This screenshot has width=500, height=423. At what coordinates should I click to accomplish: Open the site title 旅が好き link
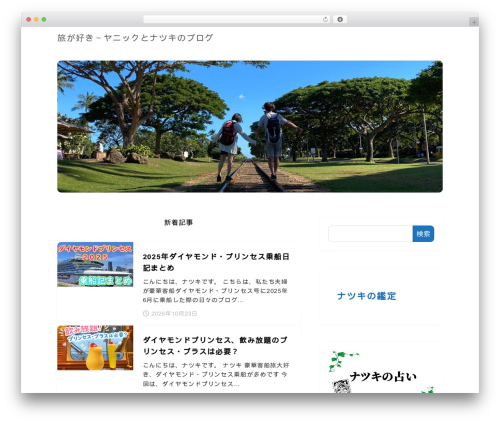pos(135,38)
